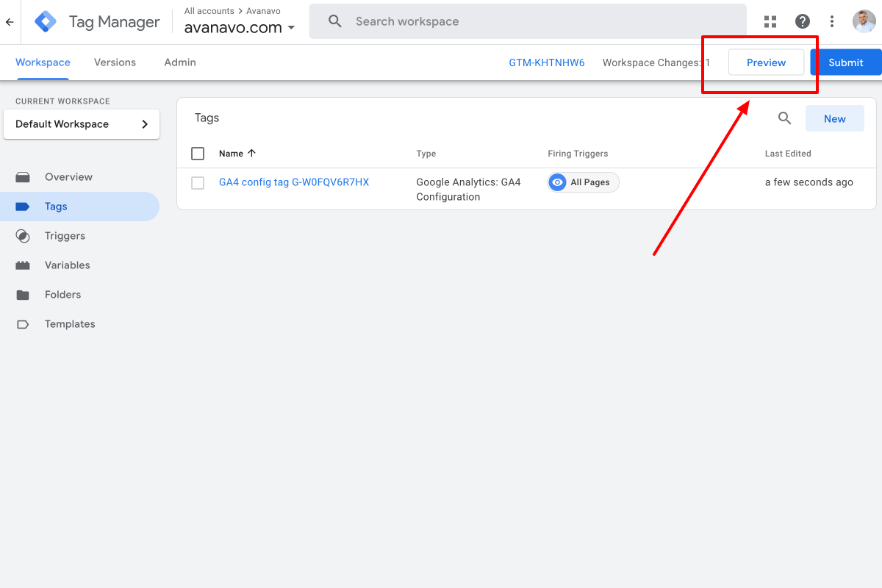
Task: Check the GA4 config tag row checkbox
Action: tap(198, 182)
